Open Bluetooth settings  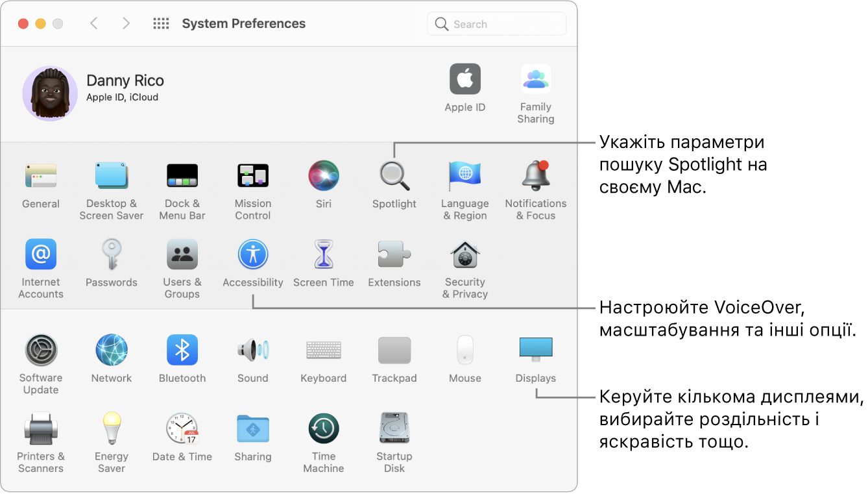coord(182,351)
